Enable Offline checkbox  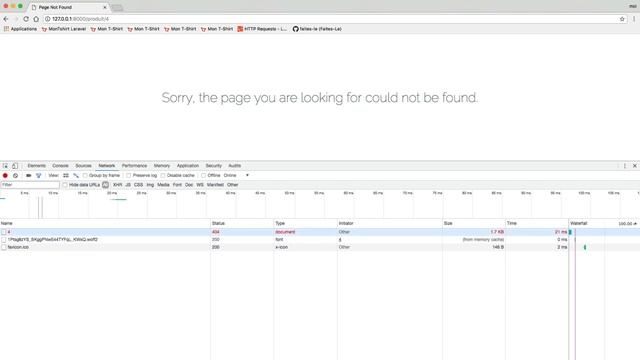click(x=203, y=176)
